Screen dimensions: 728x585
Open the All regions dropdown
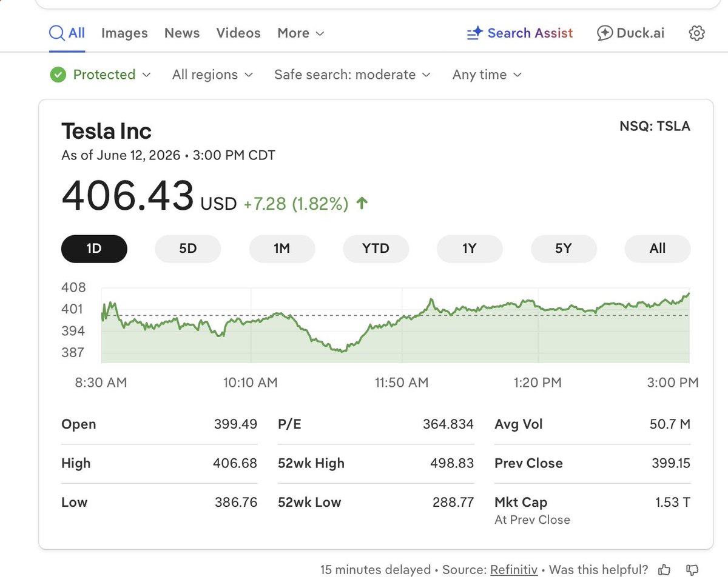[x=212, y=75]
